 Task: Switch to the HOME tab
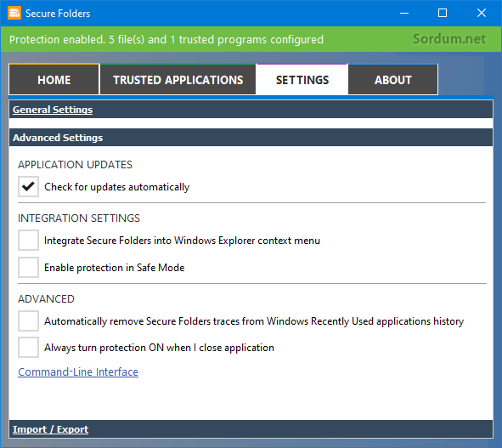[54, 79]
